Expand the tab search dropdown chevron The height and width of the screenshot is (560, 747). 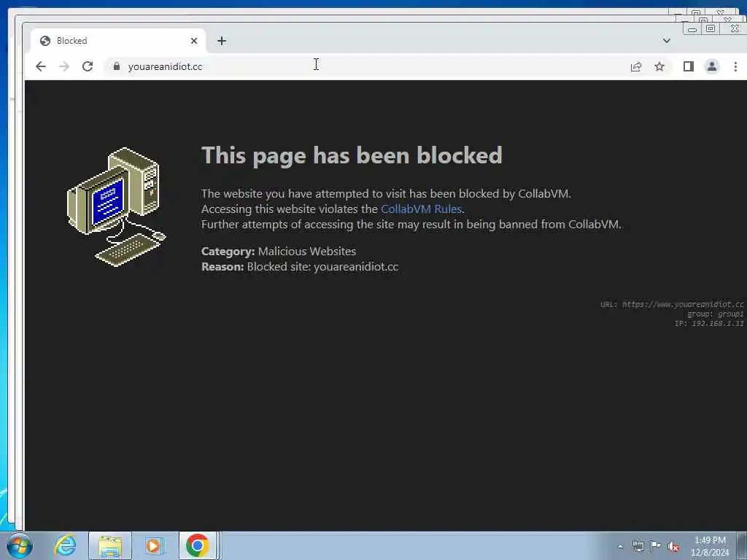point(667,41)
